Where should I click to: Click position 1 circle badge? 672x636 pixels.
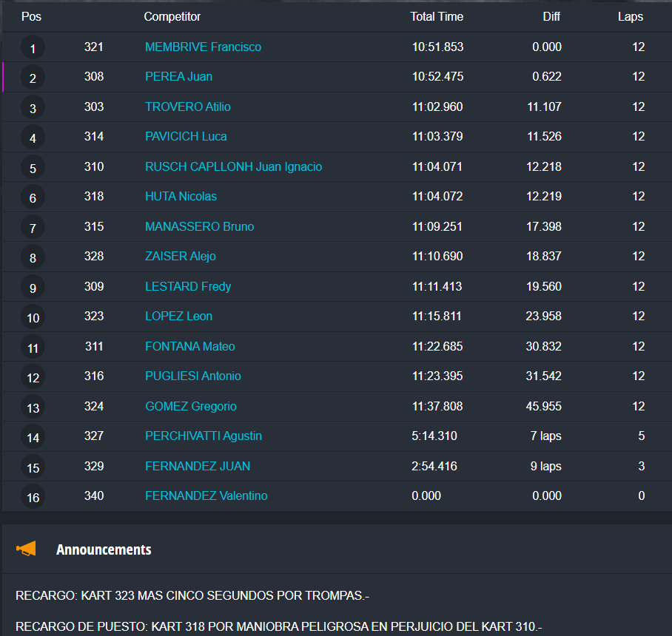(33, 49)
